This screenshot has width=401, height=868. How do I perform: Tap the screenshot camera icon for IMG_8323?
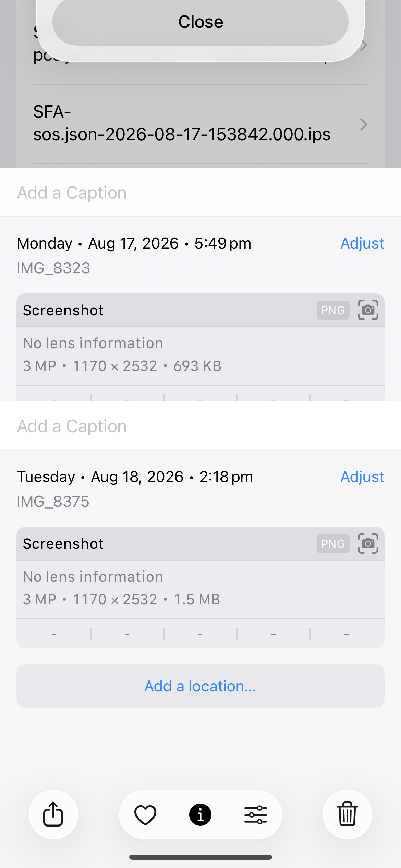click(x=368, y=310)
